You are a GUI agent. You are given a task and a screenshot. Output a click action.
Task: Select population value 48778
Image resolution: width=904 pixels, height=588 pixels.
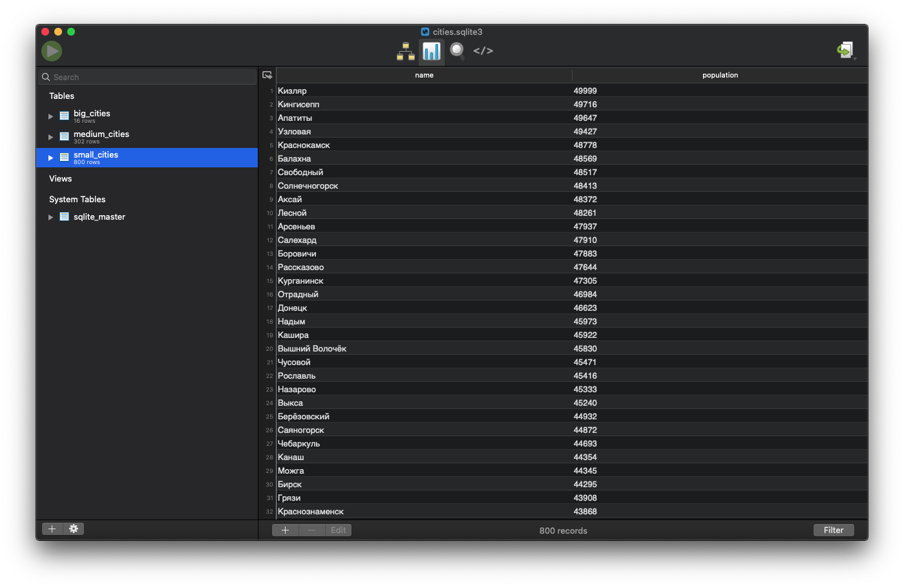720,145
